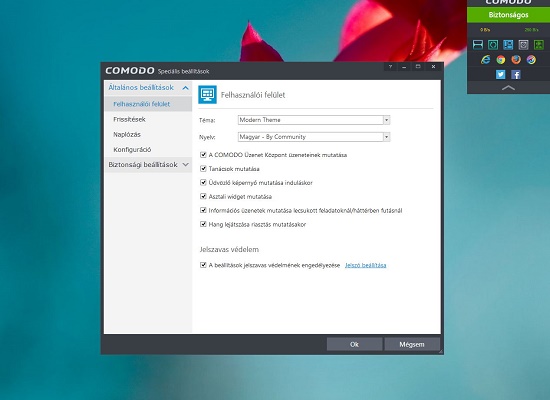Toggle Hang lejátszása riasztás mutatásakor checkbox

coord(203,224)
